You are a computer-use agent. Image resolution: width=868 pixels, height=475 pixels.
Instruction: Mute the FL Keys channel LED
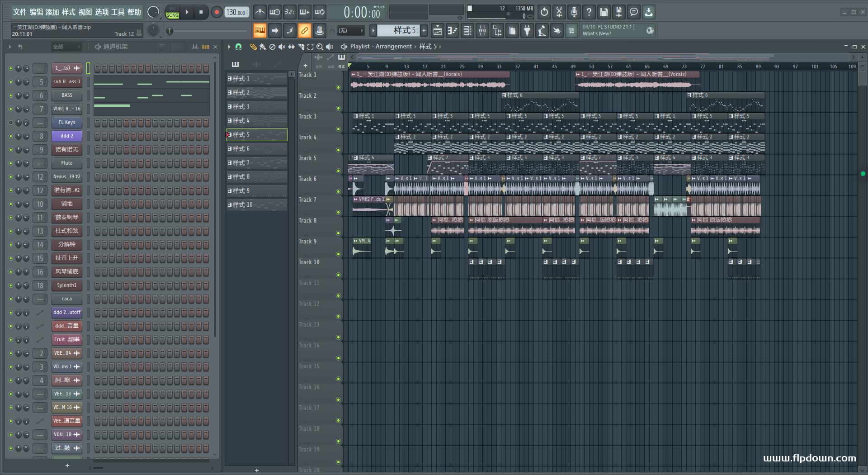click(11, 123)
